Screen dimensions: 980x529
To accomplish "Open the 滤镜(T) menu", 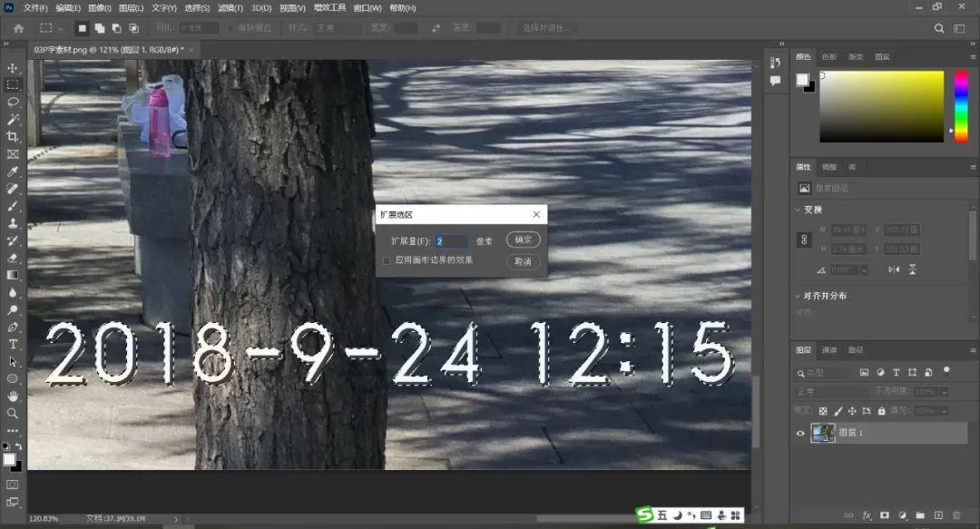I will (230, 8).
